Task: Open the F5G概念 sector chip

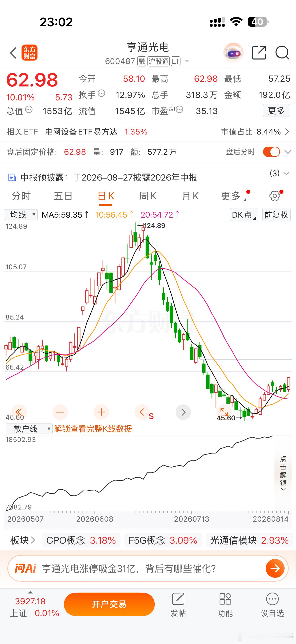Action: click(x=163, y=540)
